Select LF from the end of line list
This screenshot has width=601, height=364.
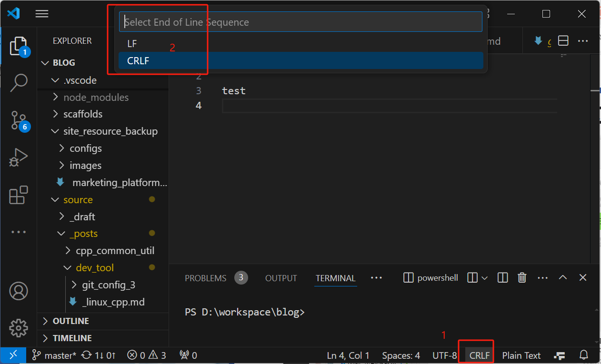point(132,43)
